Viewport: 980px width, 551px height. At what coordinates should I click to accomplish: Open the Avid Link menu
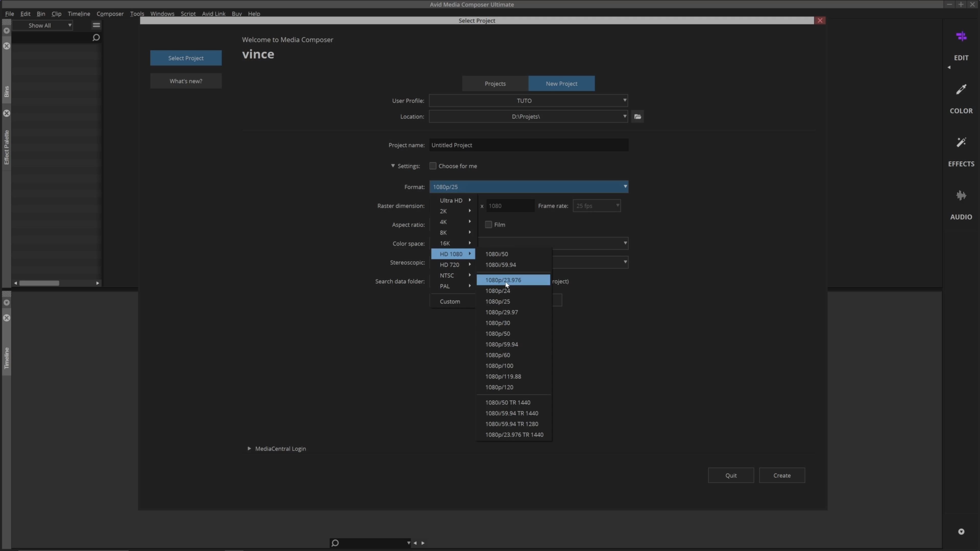(x=213, y=14)
